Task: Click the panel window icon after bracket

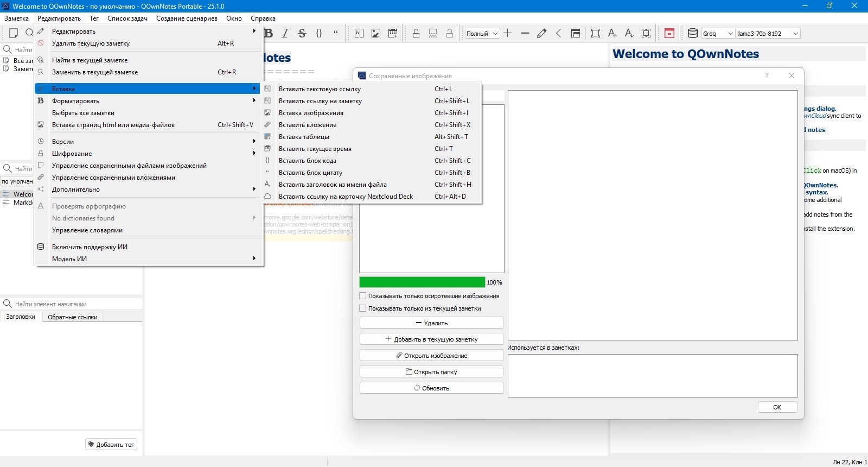Action: pyautogui.click(x=576, y=33)
